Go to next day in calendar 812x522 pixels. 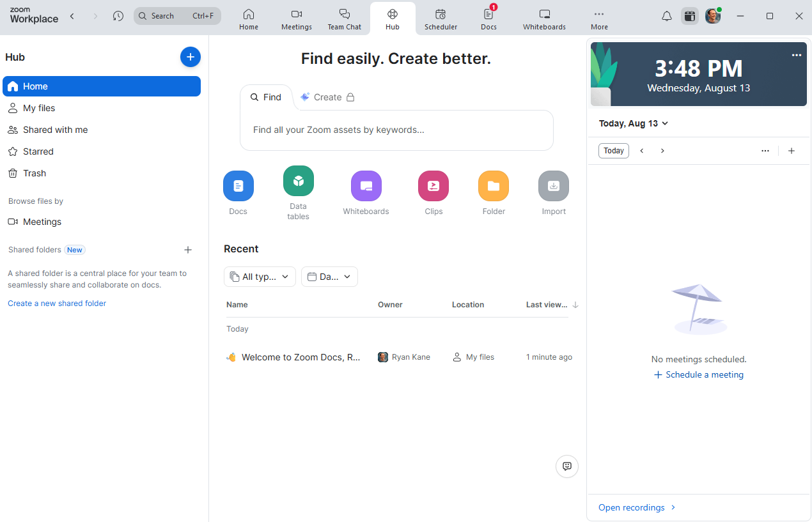(x=662, y=151)
